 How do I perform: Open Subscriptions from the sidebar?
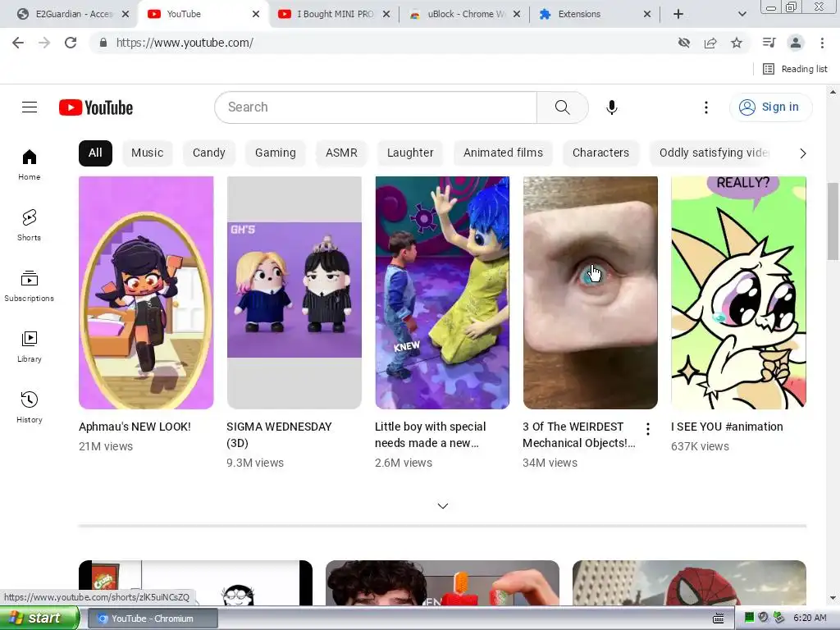[30, 286]
